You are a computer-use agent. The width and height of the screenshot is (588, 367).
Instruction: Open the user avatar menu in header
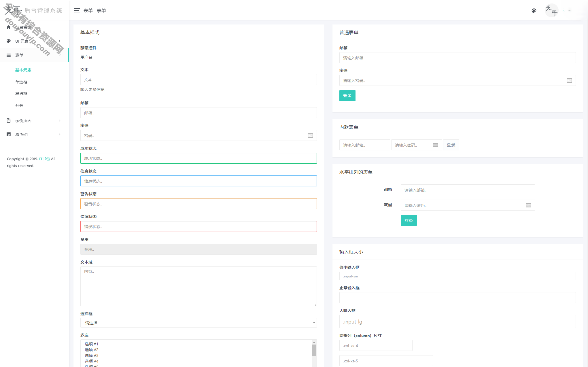coord(551,10)
